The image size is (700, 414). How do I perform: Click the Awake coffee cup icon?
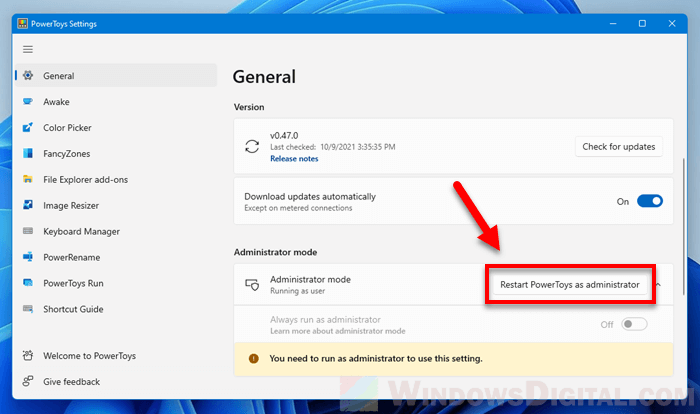tap(28, 101)
